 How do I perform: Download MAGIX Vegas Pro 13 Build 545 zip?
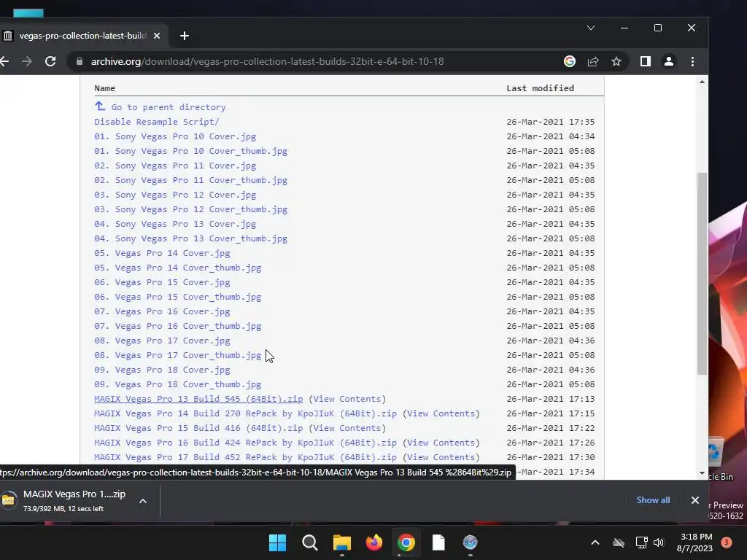click(198, 399)
